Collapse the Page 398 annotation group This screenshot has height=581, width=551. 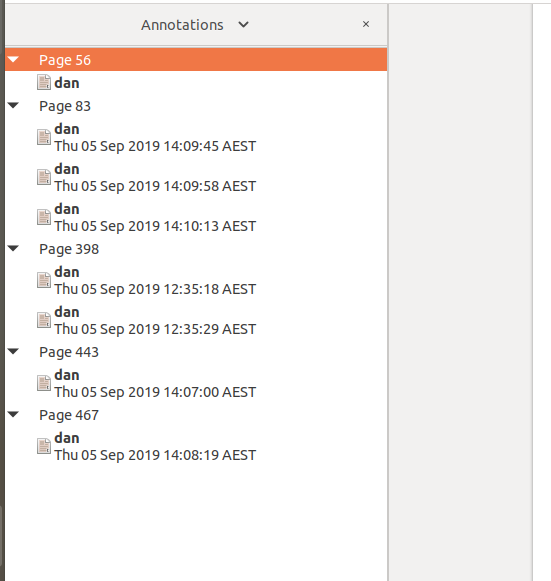pos(13,249)
